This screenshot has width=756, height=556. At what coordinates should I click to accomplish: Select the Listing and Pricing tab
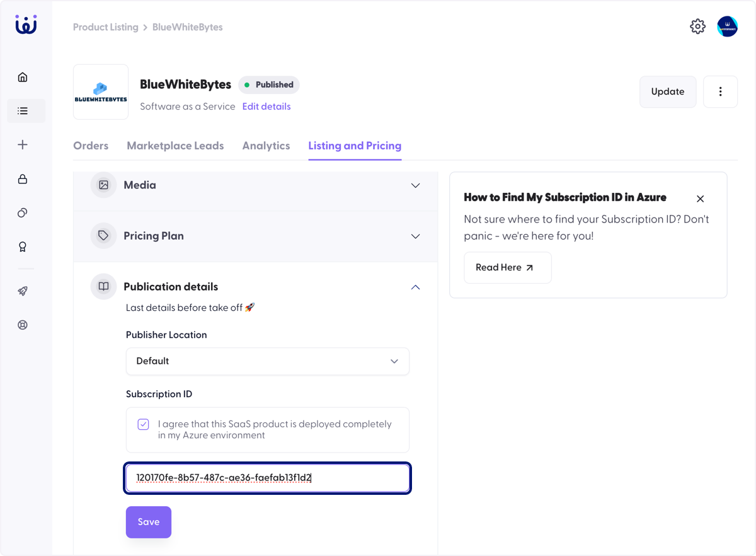coord(355,146)
